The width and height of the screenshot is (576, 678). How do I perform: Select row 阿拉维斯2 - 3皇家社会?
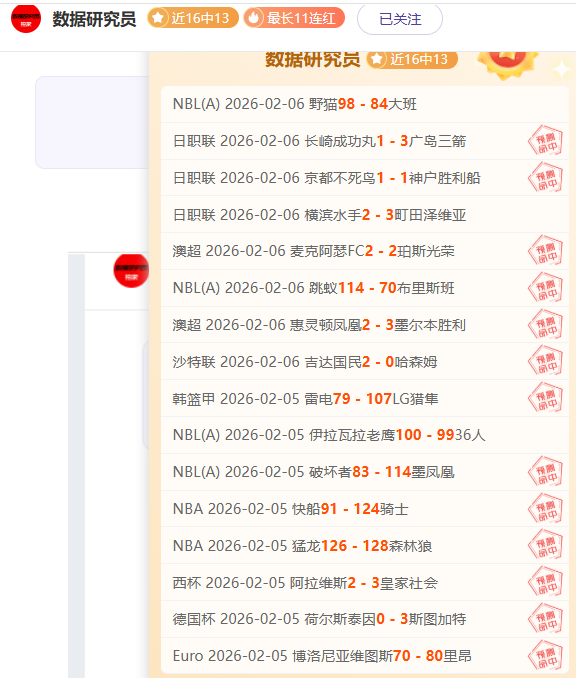pyautogui.click(x=365, y=582)
